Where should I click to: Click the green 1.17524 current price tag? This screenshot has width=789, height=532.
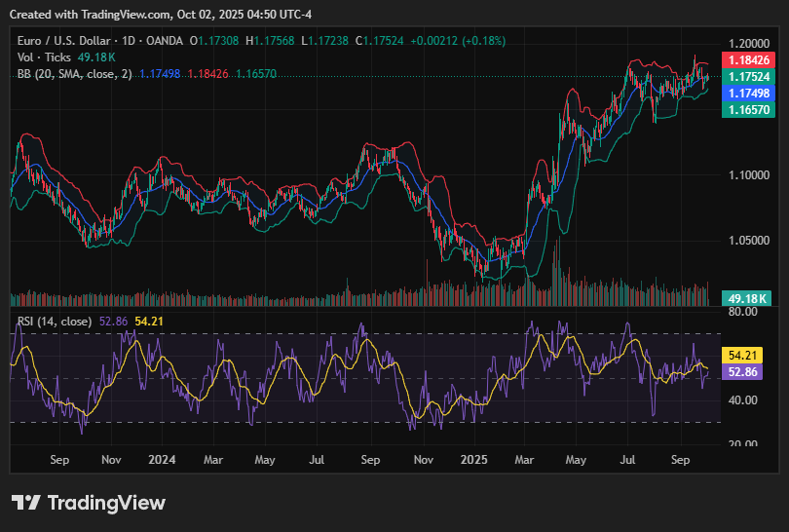pos(751,76)
